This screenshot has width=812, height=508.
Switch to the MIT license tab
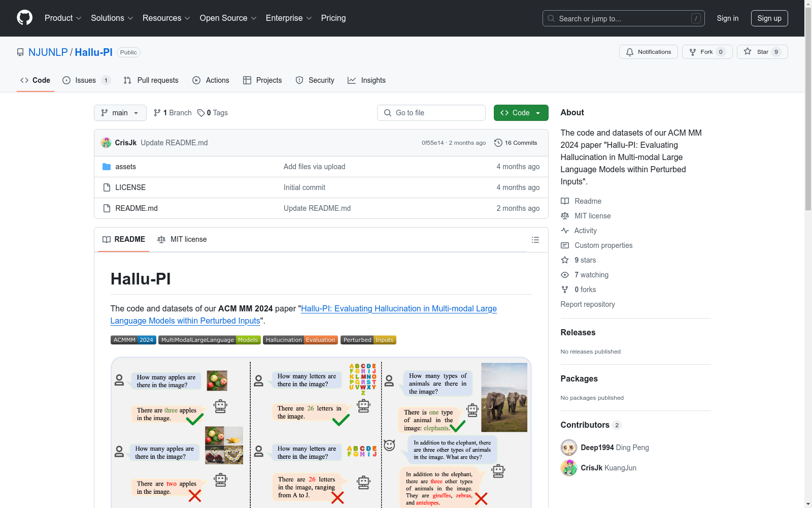(x=182, y=239)
